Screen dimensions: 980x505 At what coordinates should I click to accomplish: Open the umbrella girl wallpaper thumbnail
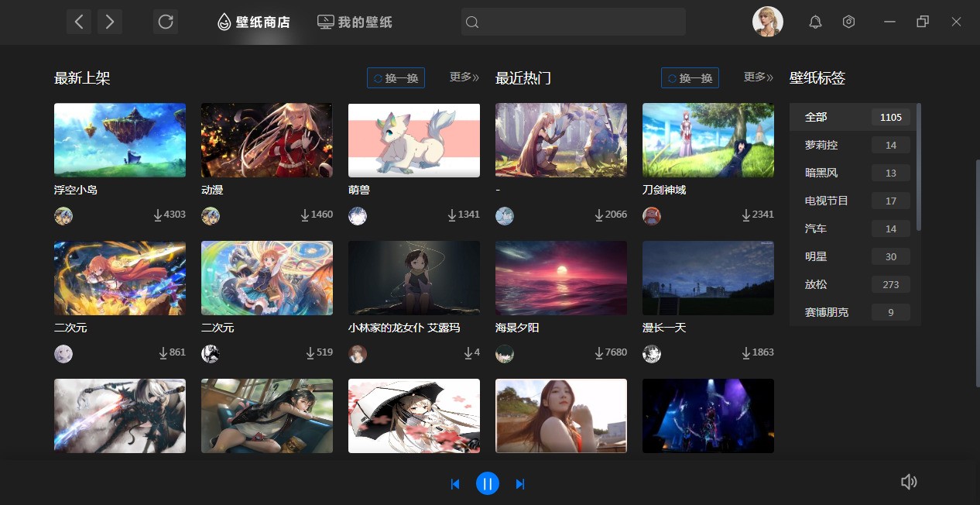click(x=414, y=416)
